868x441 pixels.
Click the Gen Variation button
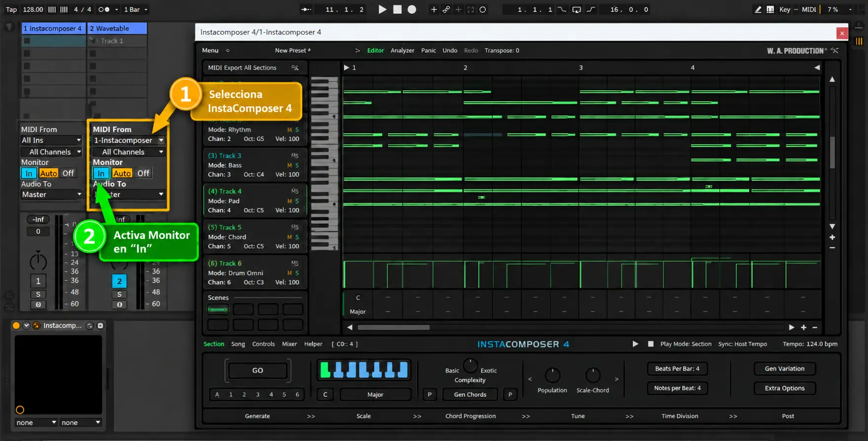click(784, 368)
